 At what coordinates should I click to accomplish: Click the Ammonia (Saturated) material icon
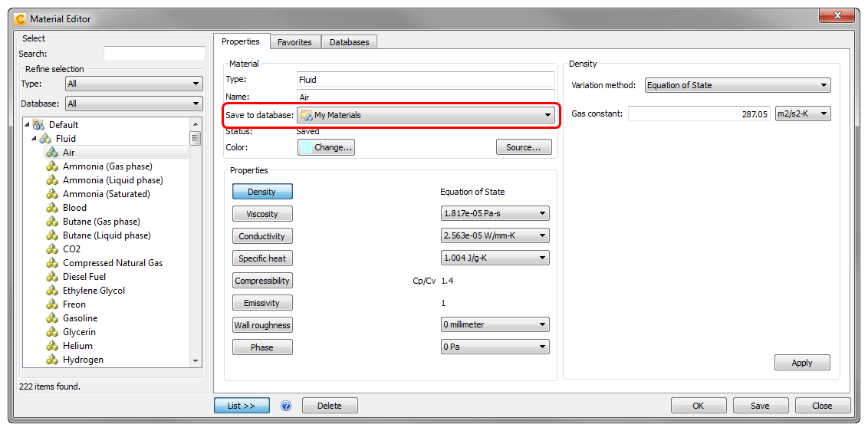[52, 194]
